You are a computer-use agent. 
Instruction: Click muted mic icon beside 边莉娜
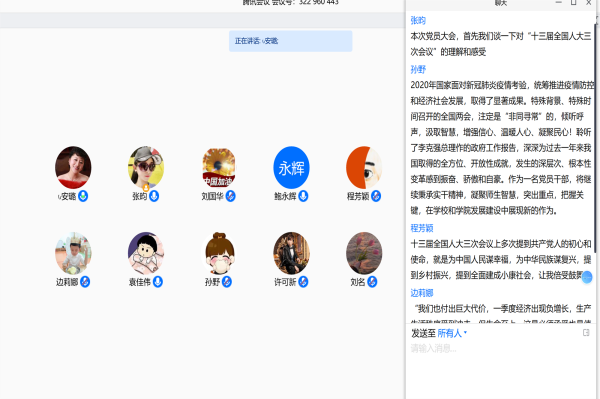tap(85, 282)
